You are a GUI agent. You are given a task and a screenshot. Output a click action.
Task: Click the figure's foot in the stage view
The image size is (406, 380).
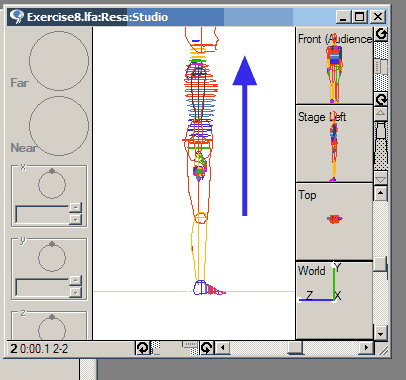click(209, 288)
